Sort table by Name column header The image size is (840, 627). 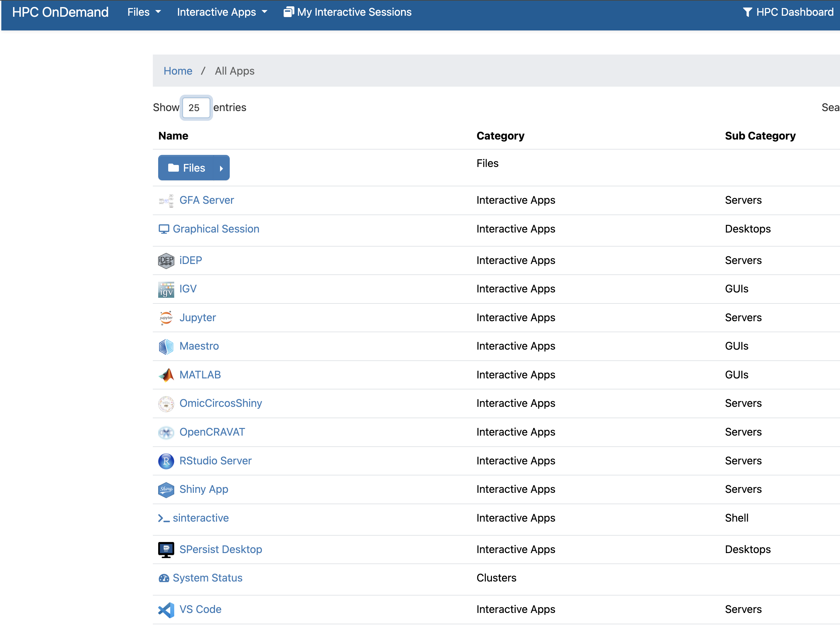(x=173, y=136)
